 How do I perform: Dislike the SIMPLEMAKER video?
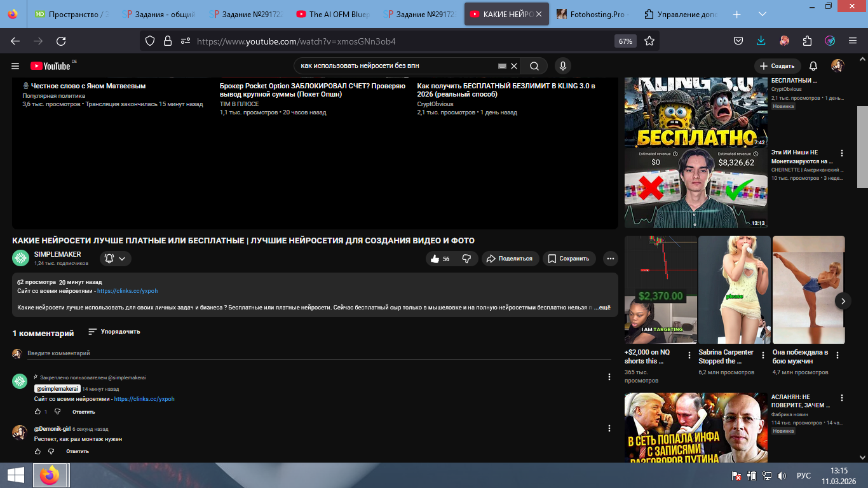(x=466, y=259)
